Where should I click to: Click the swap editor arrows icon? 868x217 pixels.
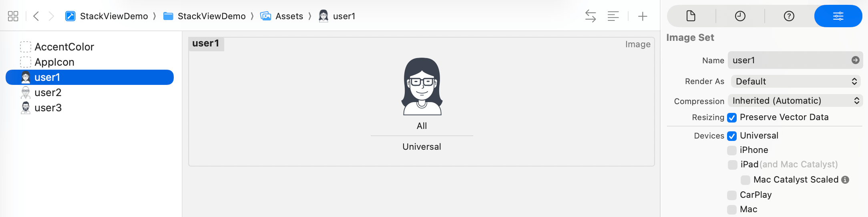591,16
